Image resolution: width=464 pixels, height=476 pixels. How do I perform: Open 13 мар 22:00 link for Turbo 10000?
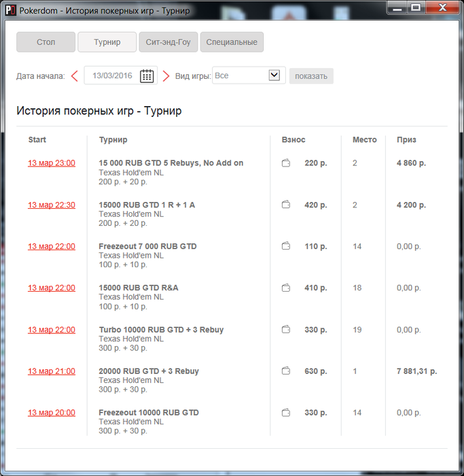(52, 330)
